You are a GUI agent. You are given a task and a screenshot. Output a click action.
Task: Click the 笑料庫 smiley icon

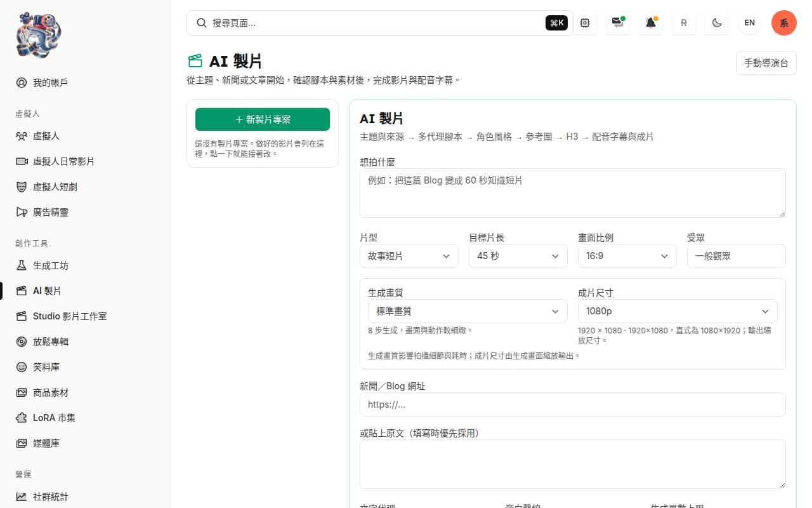[22, 367]
